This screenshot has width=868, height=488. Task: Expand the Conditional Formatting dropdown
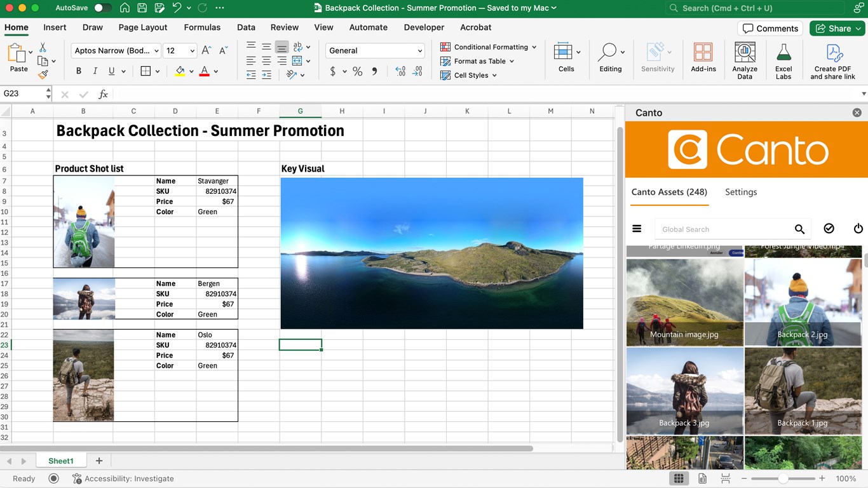point(534,47)
